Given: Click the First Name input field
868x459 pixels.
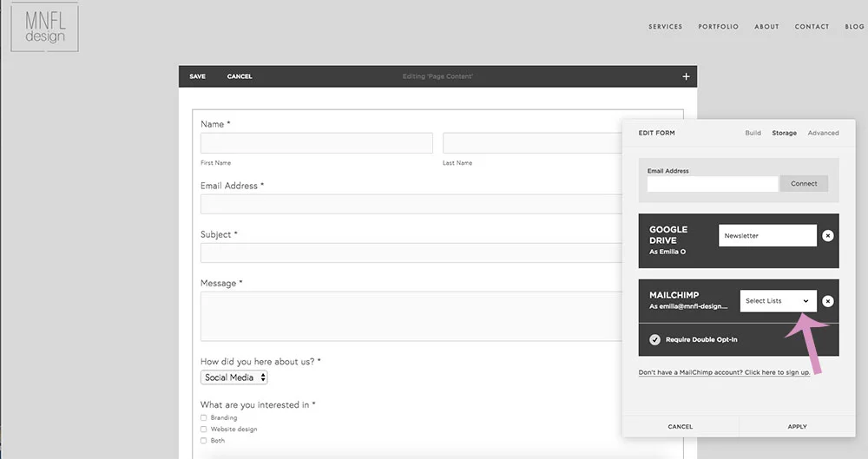Looking at the screenshot, I should [317, 143].
